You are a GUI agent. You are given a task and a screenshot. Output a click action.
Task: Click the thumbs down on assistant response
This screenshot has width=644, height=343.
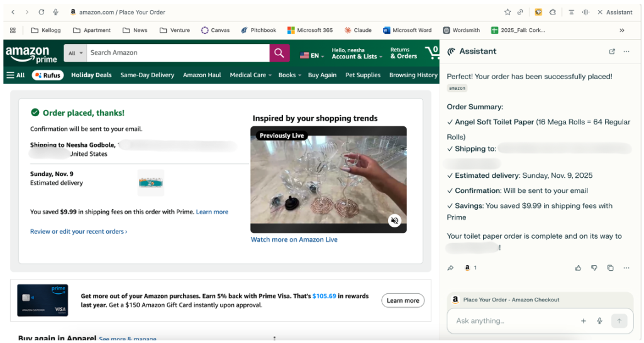point(594,268)
